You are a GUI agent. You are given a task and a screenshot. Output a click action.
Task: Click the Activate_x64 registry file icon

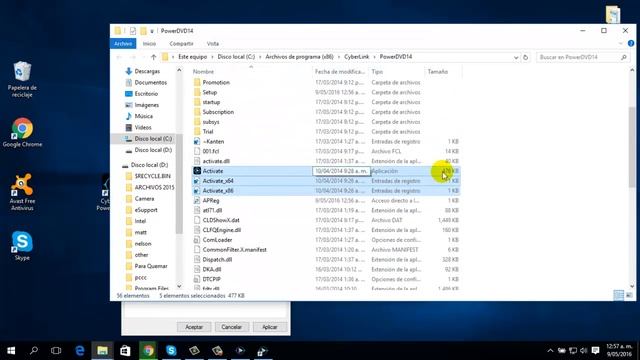click(197, 181)
